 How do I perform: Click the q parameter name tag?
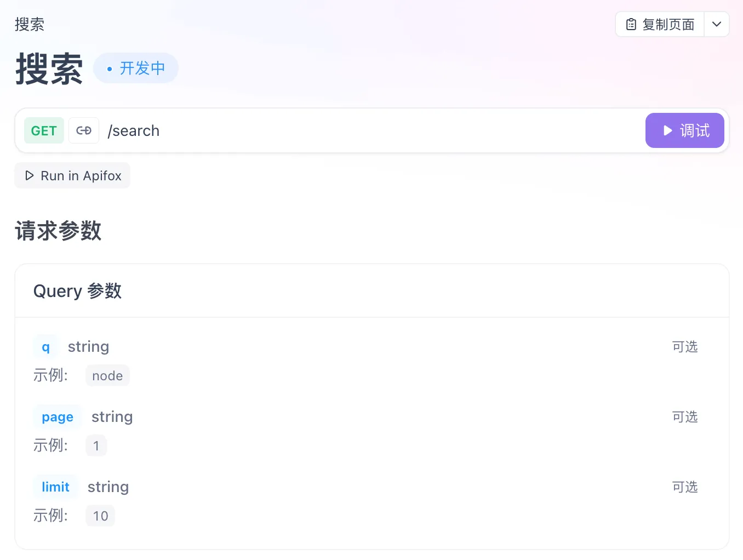point(45,347)
